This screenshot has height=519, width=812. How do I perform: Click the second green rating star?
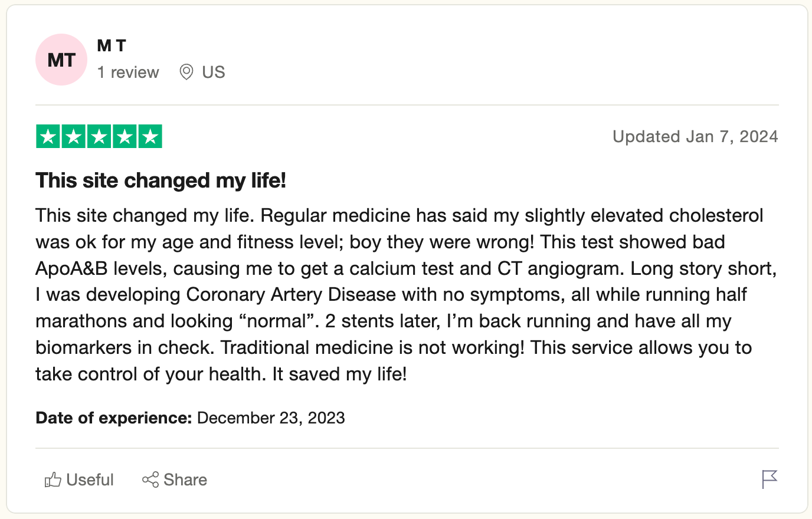(x=73, y=136)
